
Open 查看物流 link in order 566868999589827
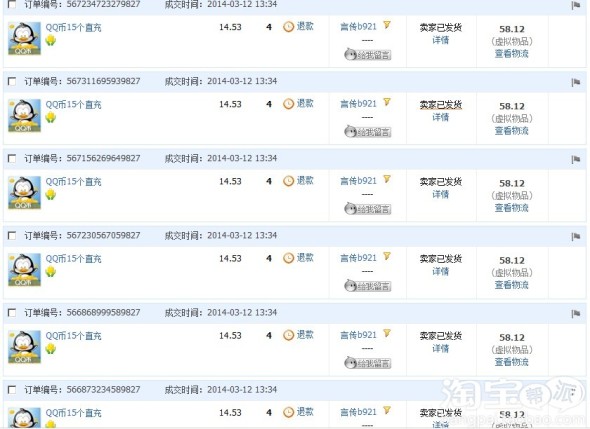click(x=511, y=362)
